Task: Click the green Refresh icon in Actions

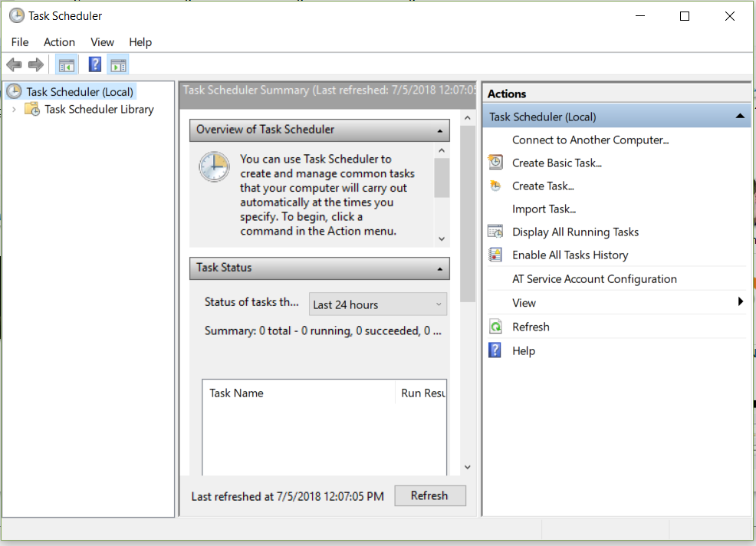Action: 495,327
